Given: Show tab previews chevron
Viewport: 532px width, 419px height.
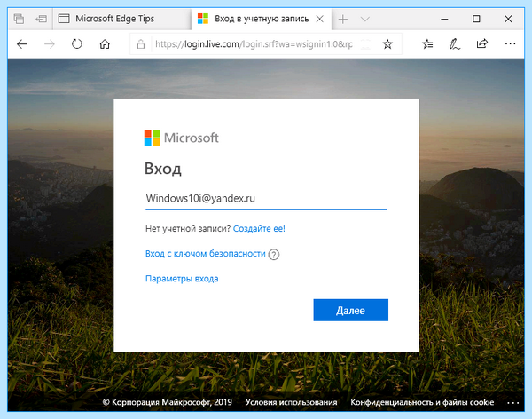Looking at the screenshot, I should (x=365, y=19).
